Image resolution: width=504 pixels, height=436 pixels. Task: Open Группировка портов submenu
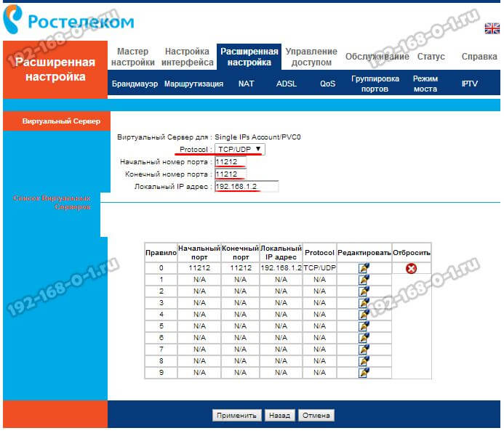tap(375, 84)
